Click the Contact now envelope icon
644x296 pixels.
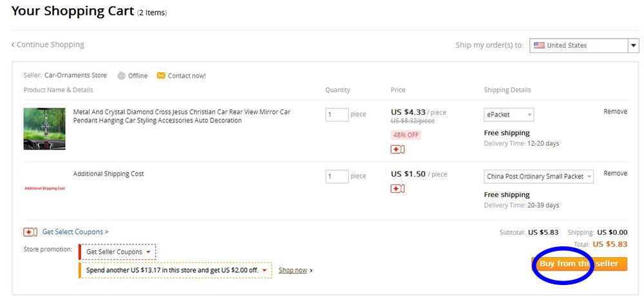[161, 75]
